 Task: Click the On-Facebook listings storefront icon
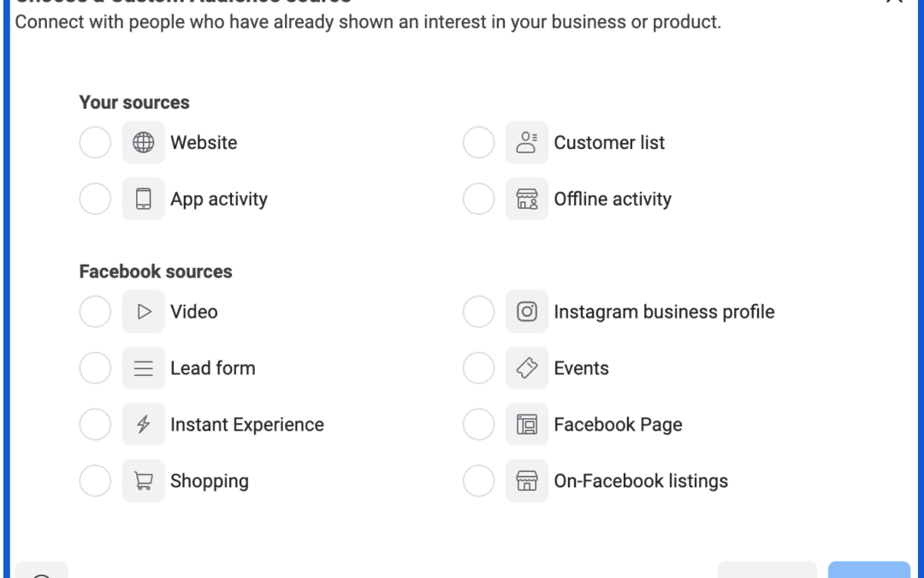527,480
